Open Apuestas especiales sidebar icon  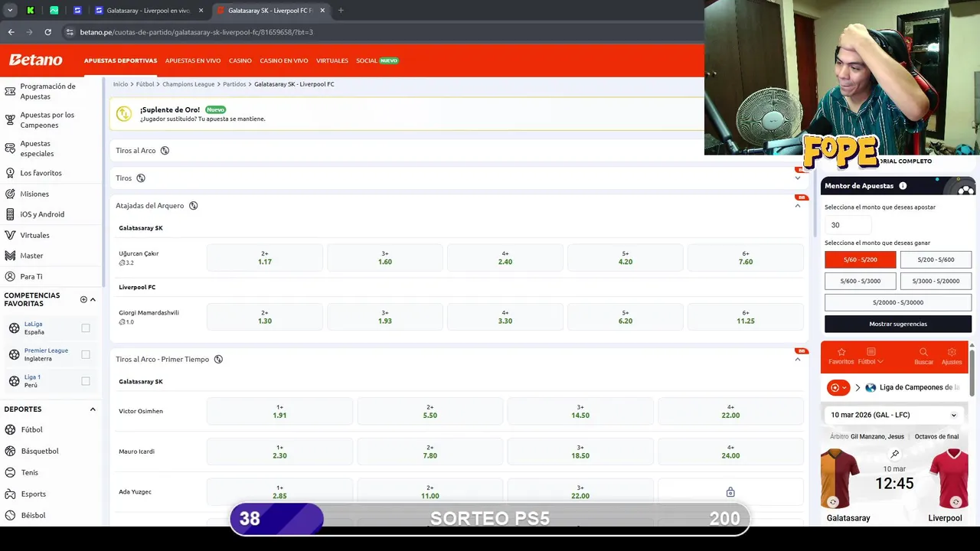click(x=10, y=148)
